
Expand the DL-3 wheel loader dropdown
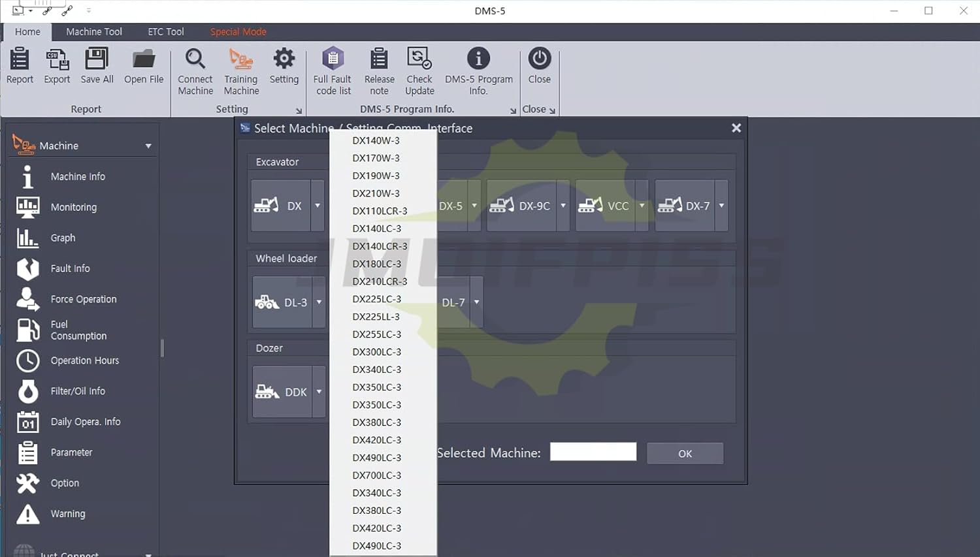click(x=319, y=302)
